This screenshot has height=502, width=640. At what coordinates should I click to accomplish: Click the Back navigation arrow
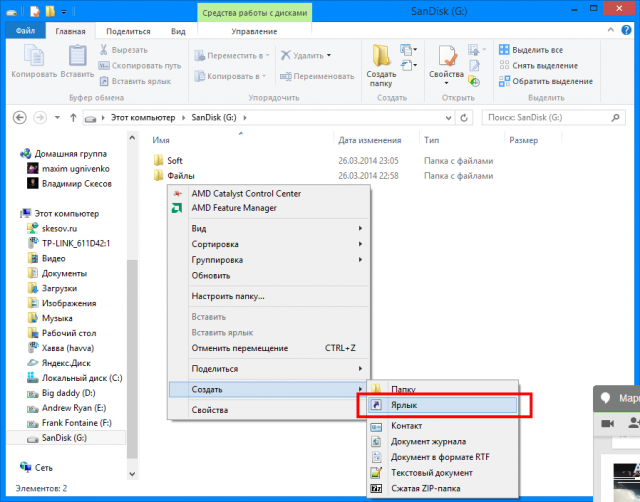pos(20,118)
